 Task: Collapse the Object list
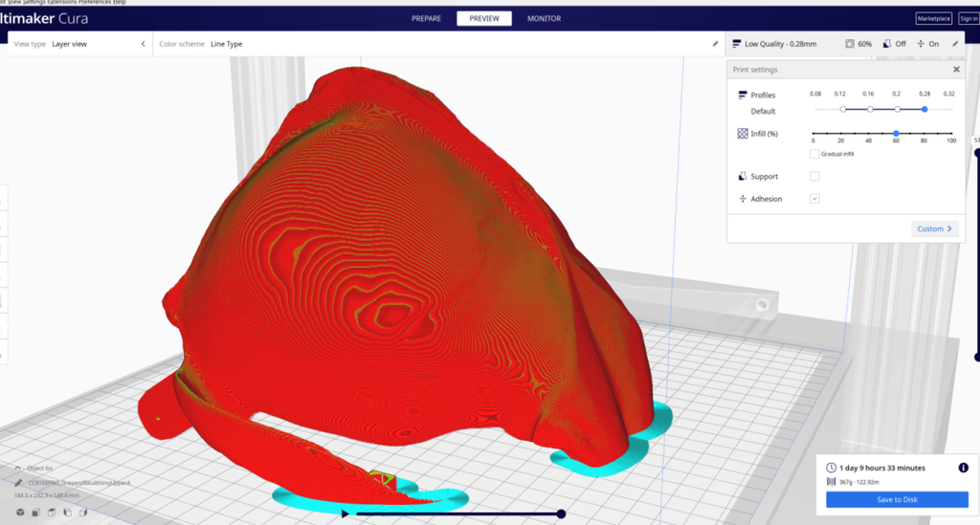(17, 468)
